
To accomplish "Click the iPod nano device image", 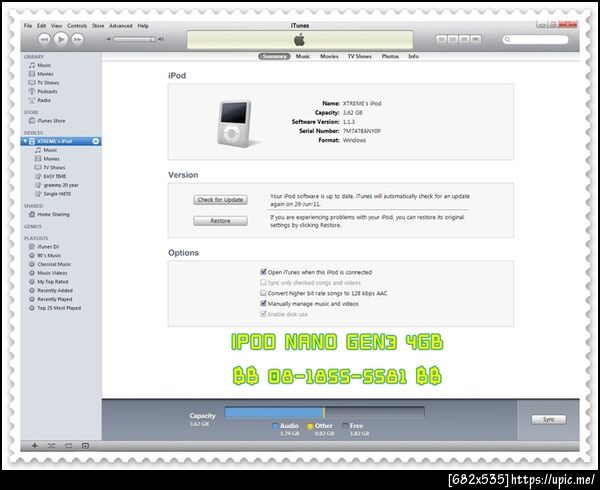I will point(235,124).
